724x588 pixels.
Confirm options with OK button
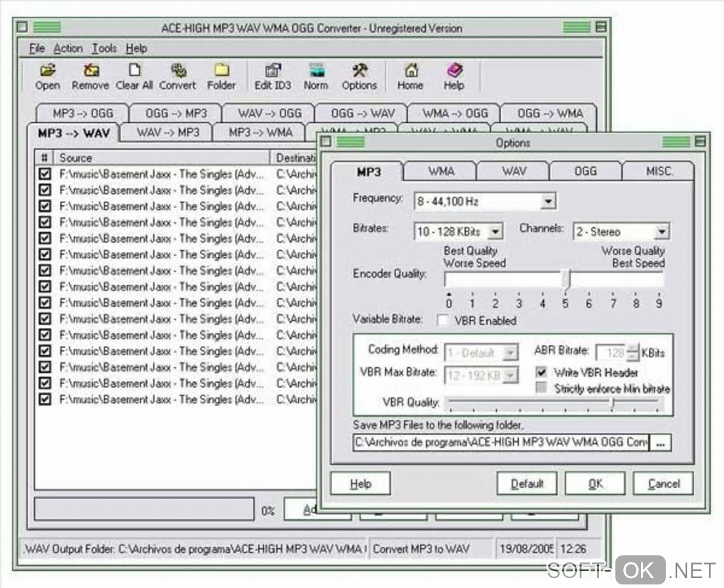(x=596, y=484)
